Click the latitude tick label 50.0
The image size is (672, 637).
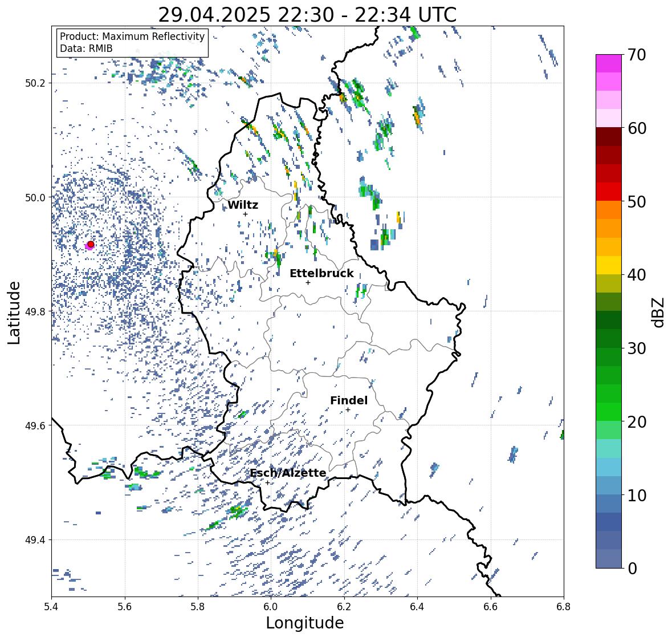coord(35,198)
